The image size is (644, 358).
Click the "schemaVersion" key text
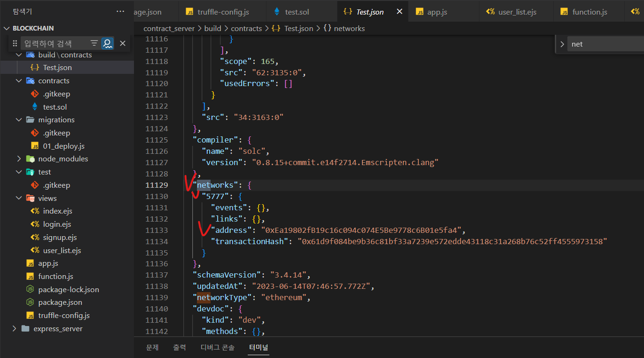pyautogui.click(x=226, y=275)
